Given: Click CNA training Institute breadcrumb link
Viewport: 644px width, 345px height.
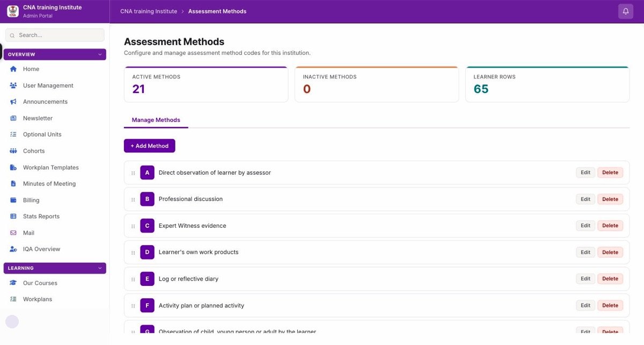Looking at the screenshot, I should pyautogui.click(x=149, y=11).
